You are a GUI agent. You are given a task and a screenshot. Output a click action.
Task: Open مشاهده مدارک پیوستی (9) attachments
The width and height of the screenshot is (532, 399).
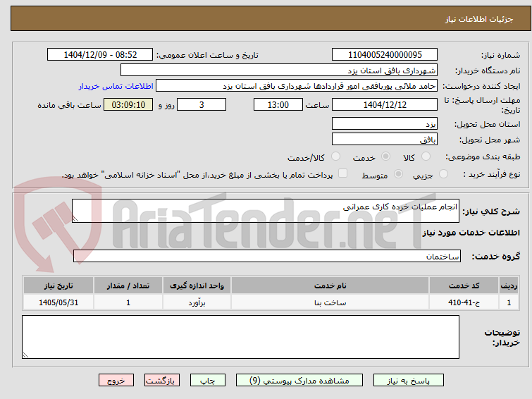tap(299, 381)
